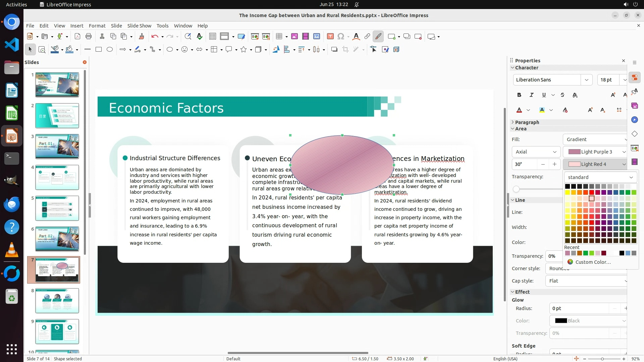Increase the gradient angle with plus button
The height and width of the screenshot is (362, 644).
coord(554,164)
